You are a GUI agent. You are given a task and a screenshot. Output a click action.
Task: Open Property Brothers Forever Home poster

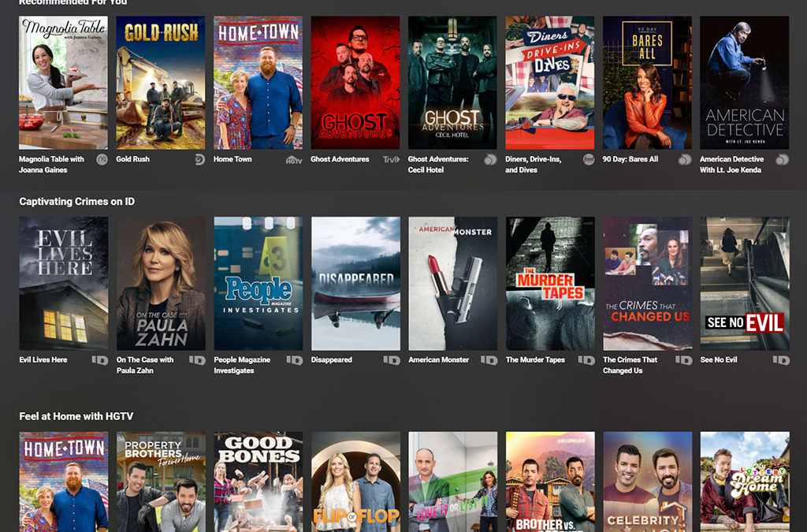(161, 482)
